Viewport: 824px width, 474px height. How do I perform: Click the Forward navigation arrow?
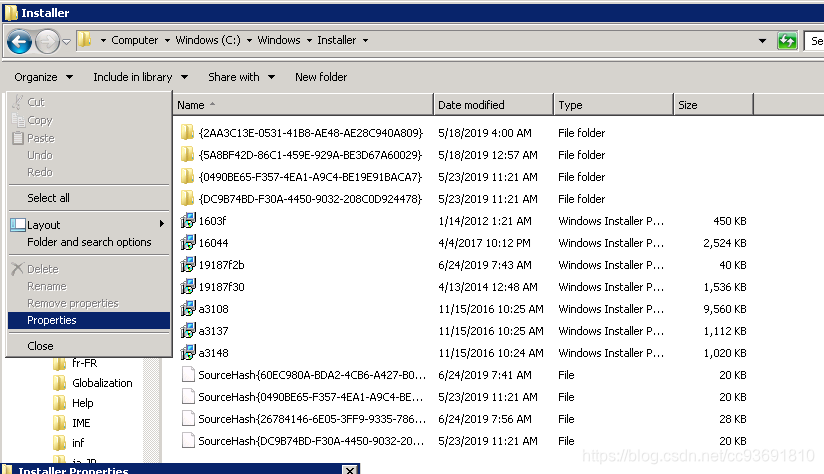[47, 41]
